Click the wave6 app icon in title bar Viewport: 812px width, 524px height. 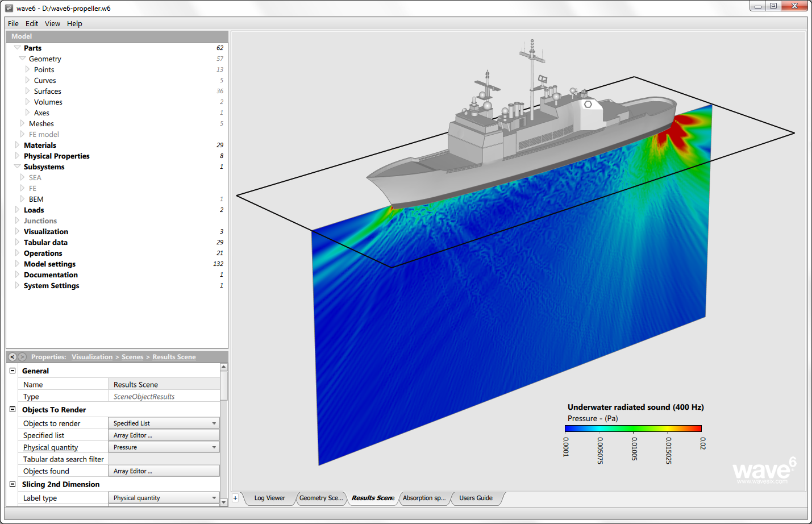[9, 8]
